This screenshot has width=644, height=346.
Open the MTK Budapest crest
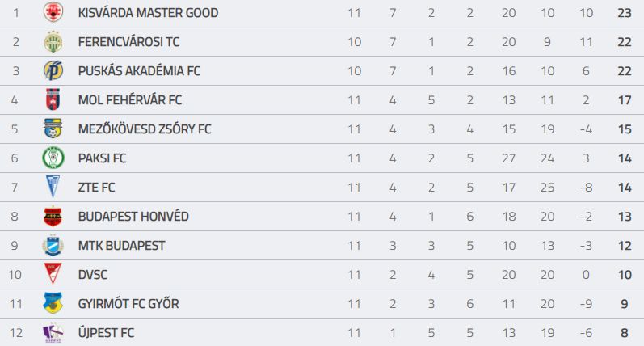click(x=53, y=245)
